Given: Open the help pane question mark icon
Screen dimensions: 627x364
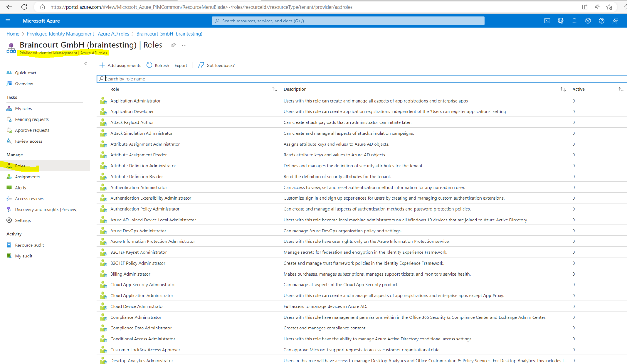Looking at the screenshot, I should (601, 21).
